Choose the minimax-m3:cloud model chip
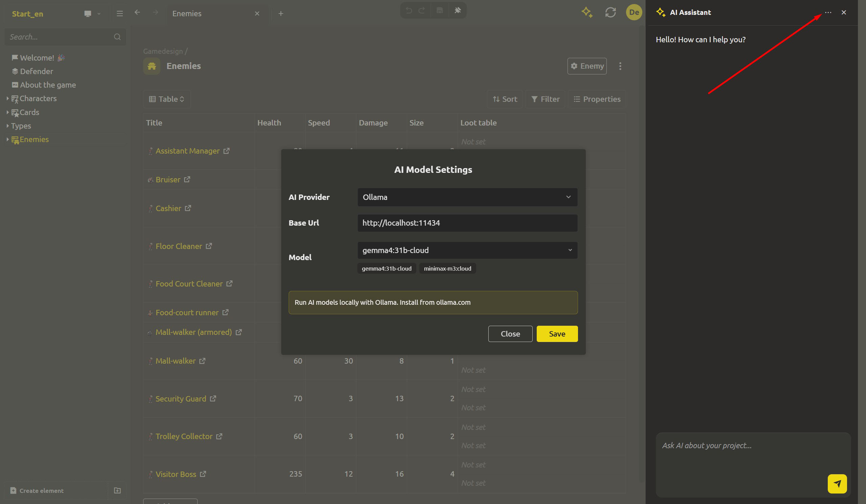The width and height of the screenshot is (866, 504). [447, 268]
